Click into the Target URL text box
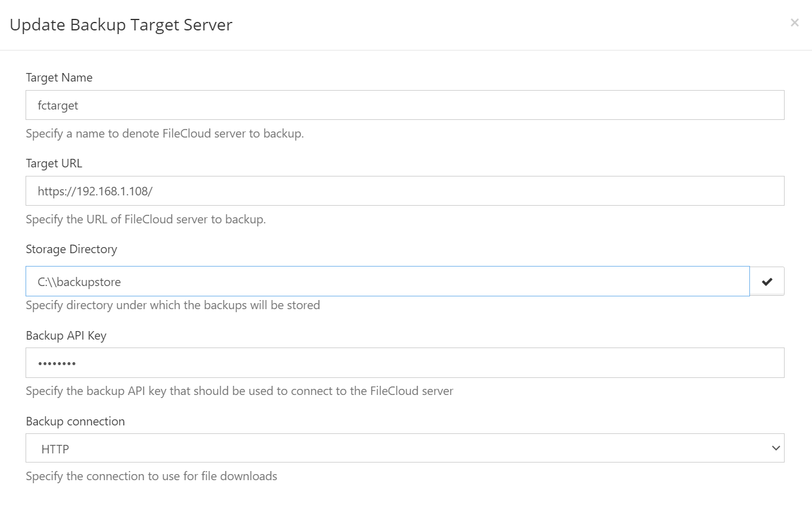This screenshot has height=510, width=812. tap(404, 191)
